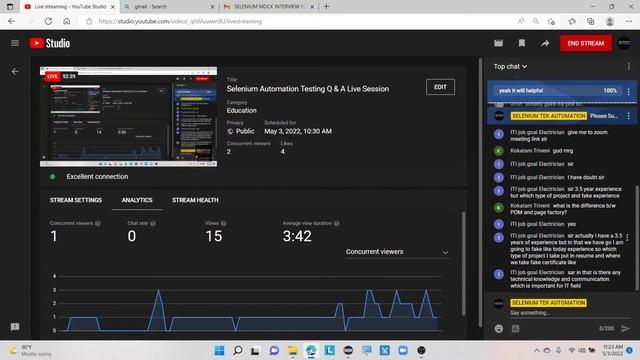Open File Explorer from taskbar
640x360 pixels.
coord(293,350)
